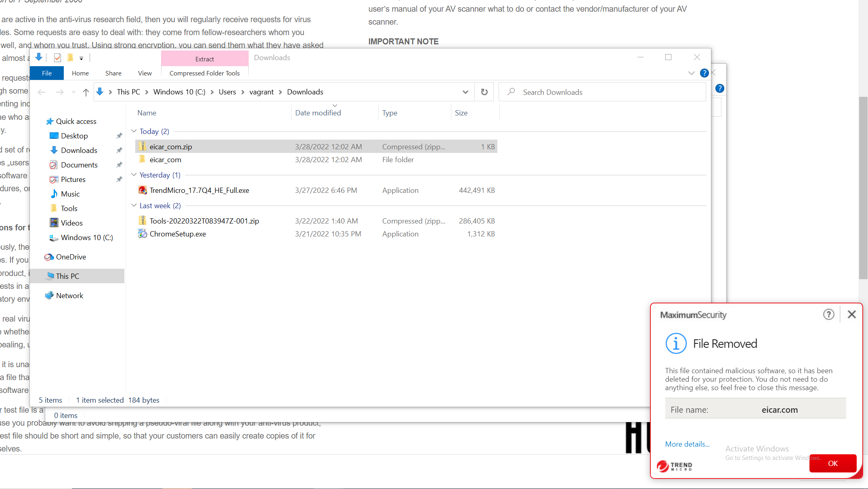Open the Quick Access Toolbar customize menu
This screenshot has width=868, height=489.
82,58
